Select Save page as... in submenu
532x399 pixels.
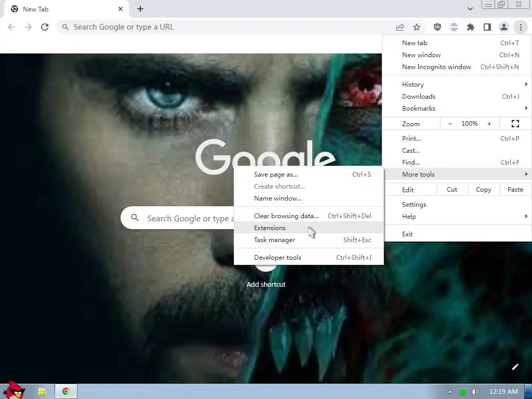[x=309, y=175]
